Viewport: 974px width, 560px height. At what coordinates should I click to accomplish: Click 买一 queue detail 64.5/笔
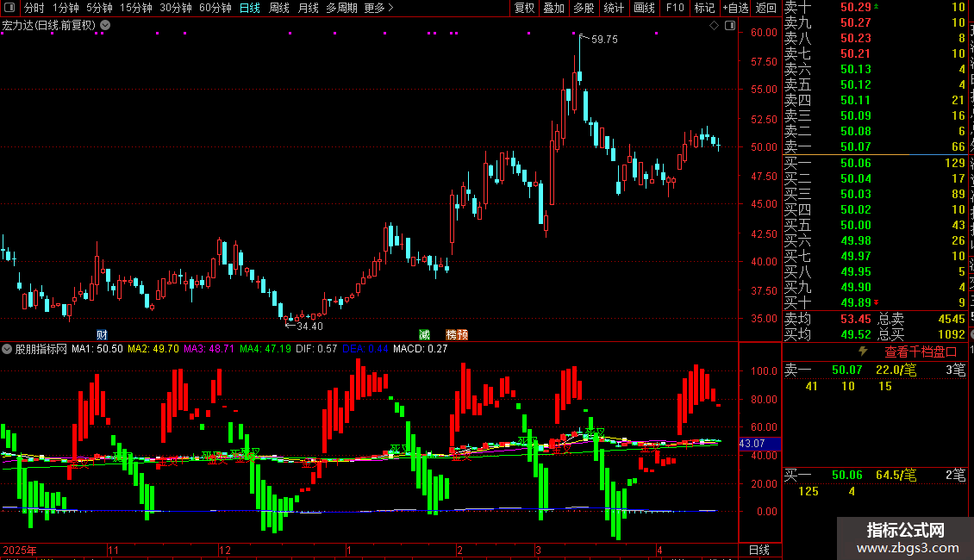pos(896,475)
